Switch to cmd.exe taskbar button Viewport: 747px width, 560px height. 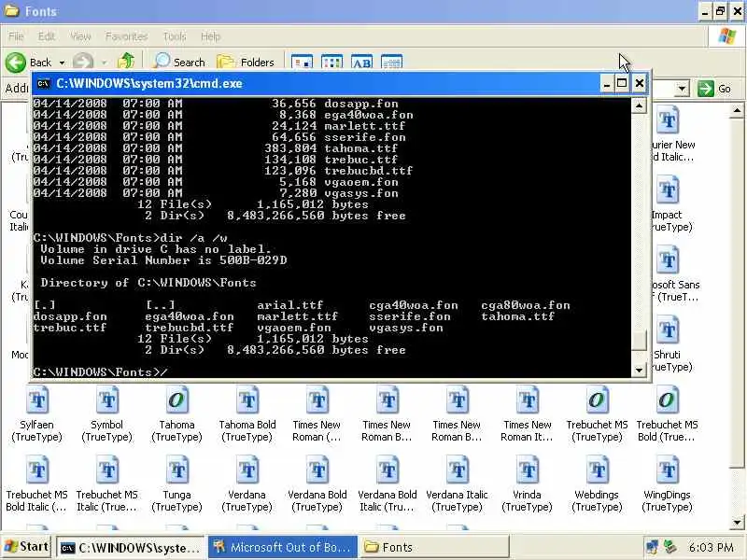(131, 548)
